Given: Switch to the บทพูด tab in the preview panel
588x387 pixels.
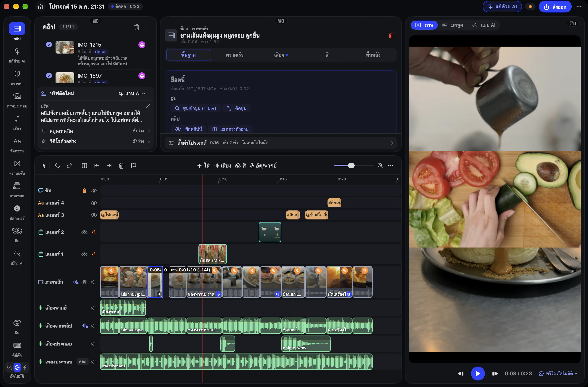Looking at the screenshot, I should [453, 25].
